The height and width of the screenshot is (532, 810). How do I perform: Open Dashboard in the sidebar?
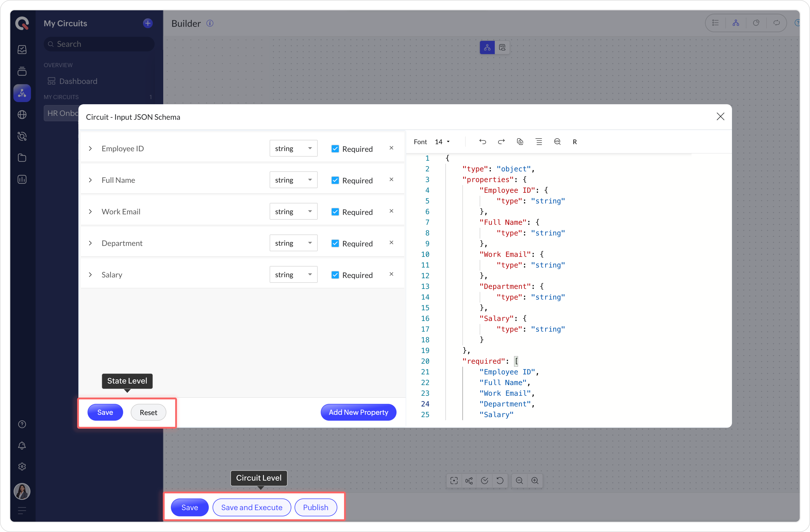(78, 81)
